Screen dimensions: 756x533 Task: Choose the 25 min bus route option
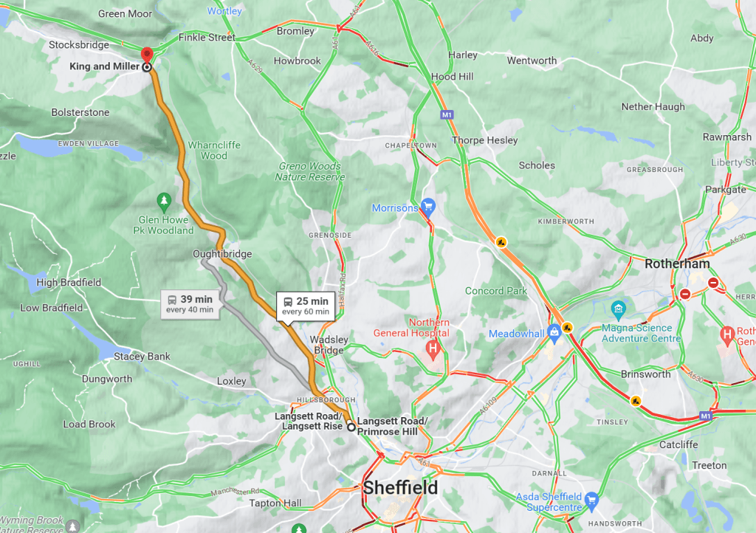306,306
